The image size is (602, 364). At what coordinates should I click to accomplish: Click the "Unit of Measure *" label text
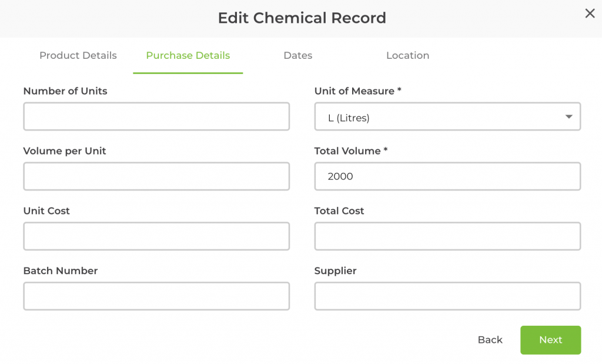tap(357, 91)
